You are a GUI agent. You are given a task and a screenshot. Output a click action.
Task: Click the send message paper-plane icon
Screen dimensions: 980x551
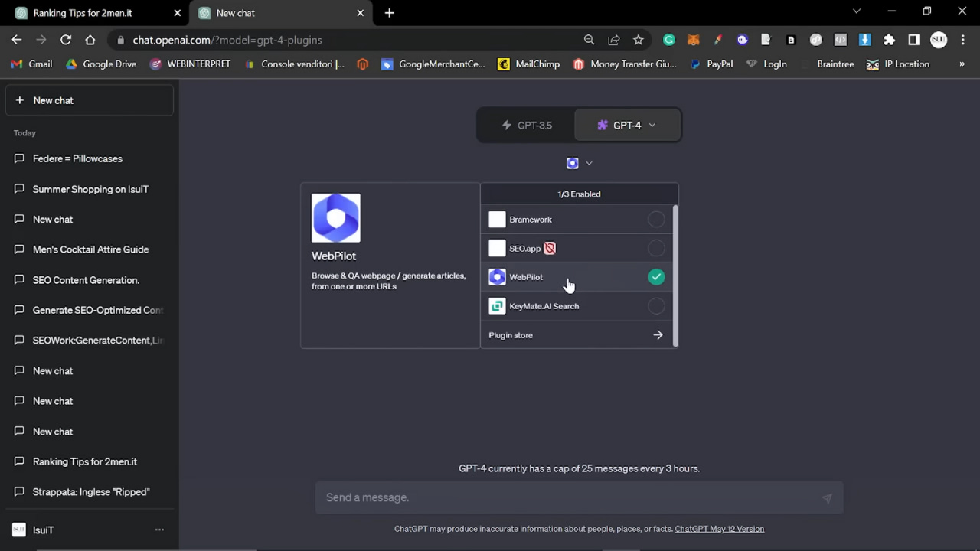click(827, 498)
